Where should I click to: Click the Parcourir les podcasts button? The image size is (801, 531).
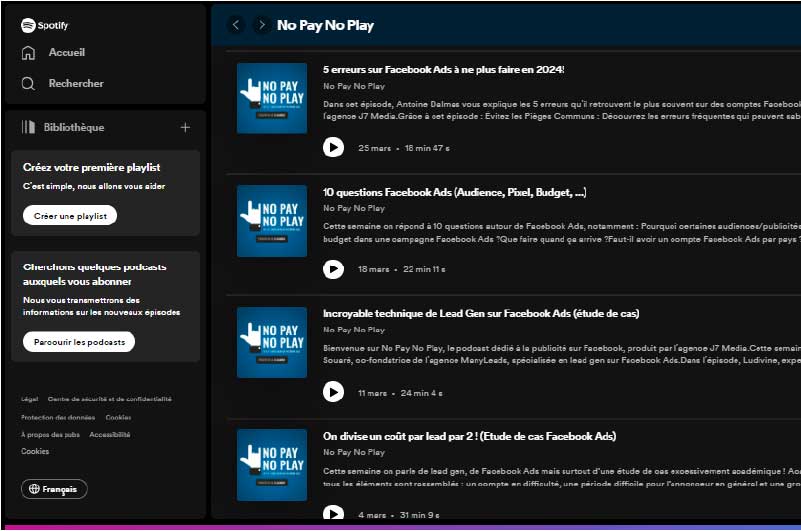[x=79, y=342]
